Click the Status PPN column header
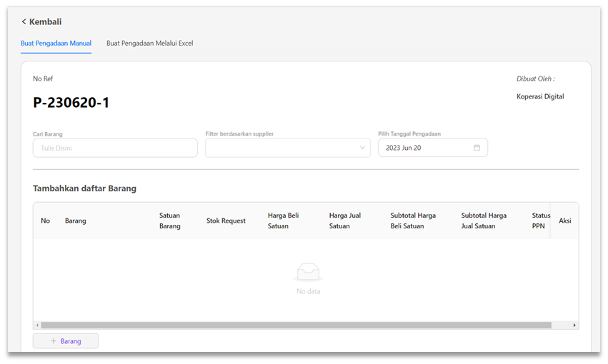The image size is (608, 364). 541,221
